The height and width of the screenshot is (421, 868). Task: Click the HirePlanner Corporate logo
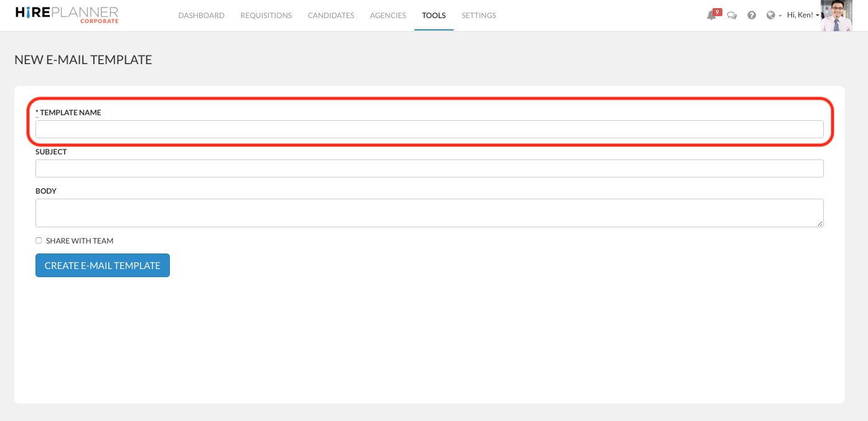coord(67,15)
